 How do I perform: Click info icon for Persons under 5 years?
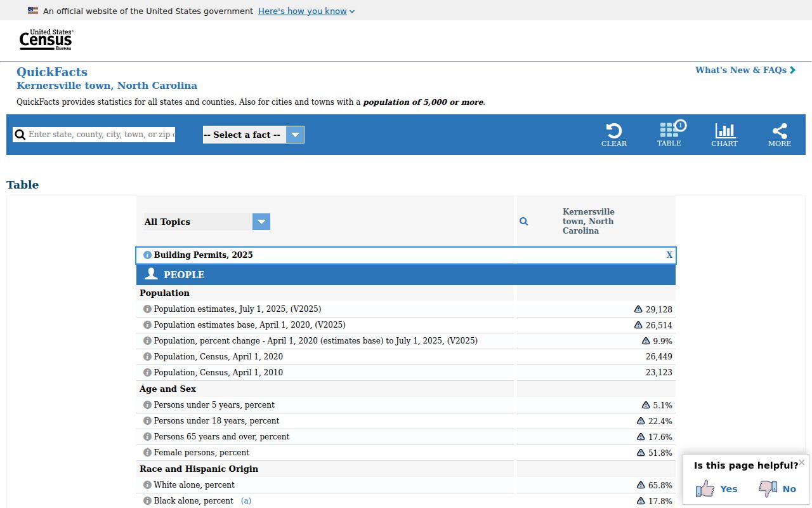147,404
